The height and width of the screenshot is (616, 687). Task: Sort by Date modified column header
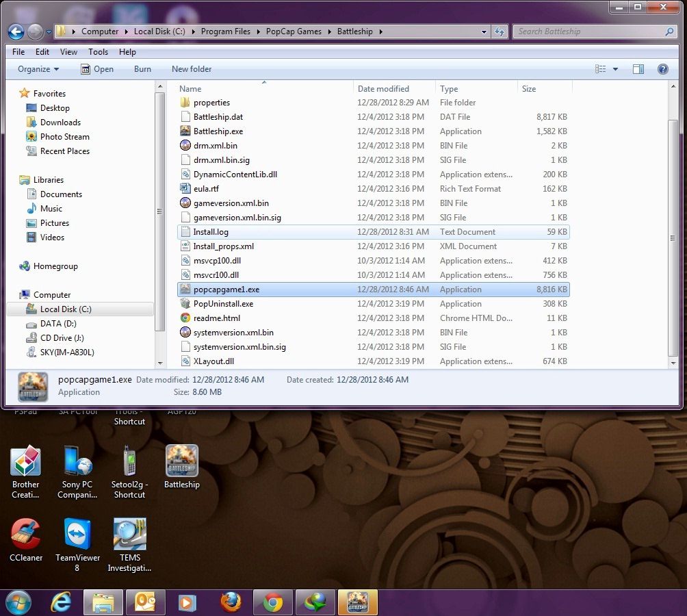tap(394, 88)
